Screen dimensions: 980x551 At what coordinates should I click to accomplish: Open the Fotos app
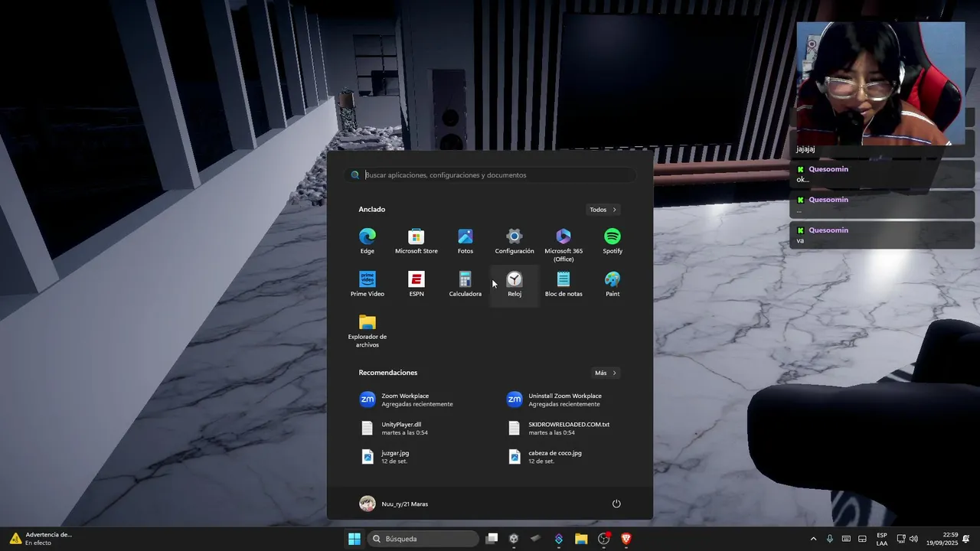pos(465,241)
